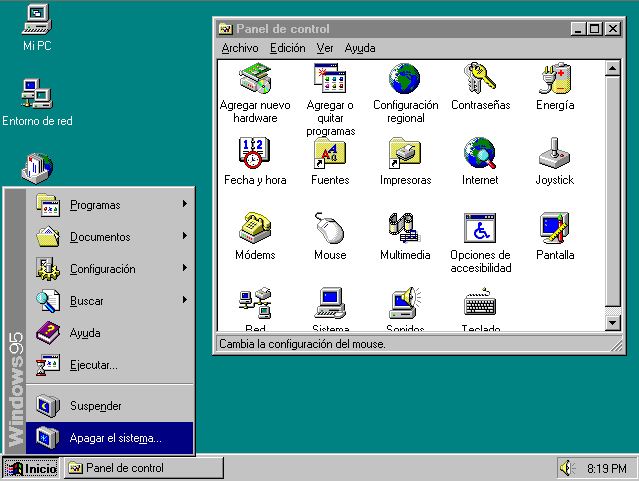Select the Sistema computer icon
Viewport: 639px width, 481px height.
pos(330,303)
